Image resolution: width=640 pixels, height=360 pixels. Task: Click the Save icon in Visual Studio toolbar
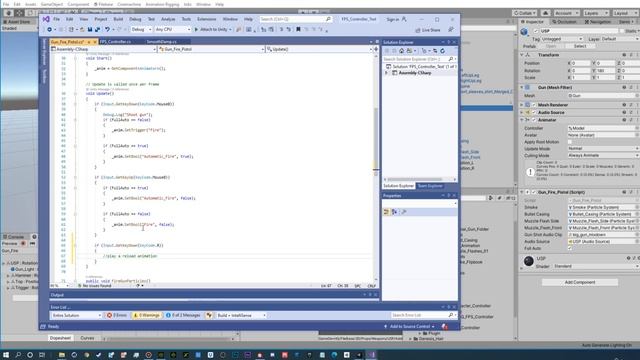(90, 29)
